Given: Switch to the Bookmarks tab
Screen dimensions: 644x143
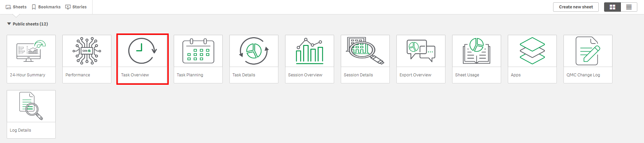Looking at the screenshot, I should (x=46, y=7).
